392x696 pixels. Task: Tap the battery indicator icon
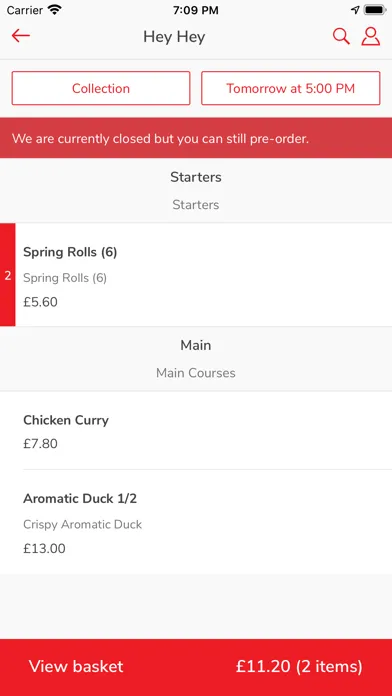coord(375,10)
